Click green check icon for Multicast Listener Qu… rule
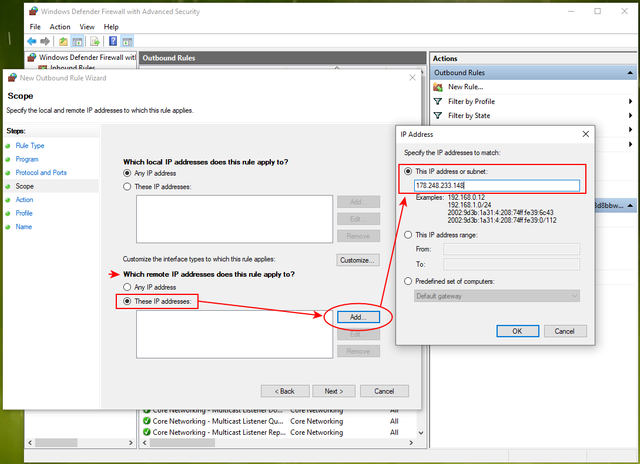Image resolution: width=640 pixels, height=464 pixels. 147,421
